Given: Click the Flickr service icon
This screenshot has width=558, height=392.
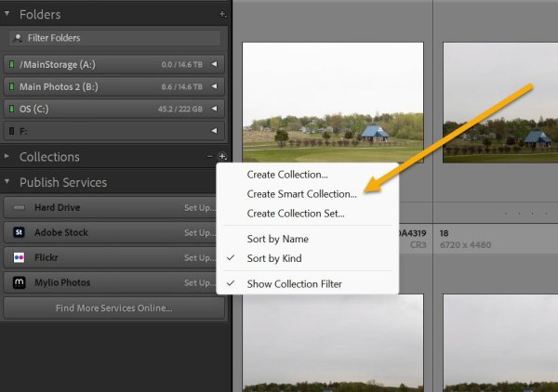Looking at the screenshot, I should [19, 257].
